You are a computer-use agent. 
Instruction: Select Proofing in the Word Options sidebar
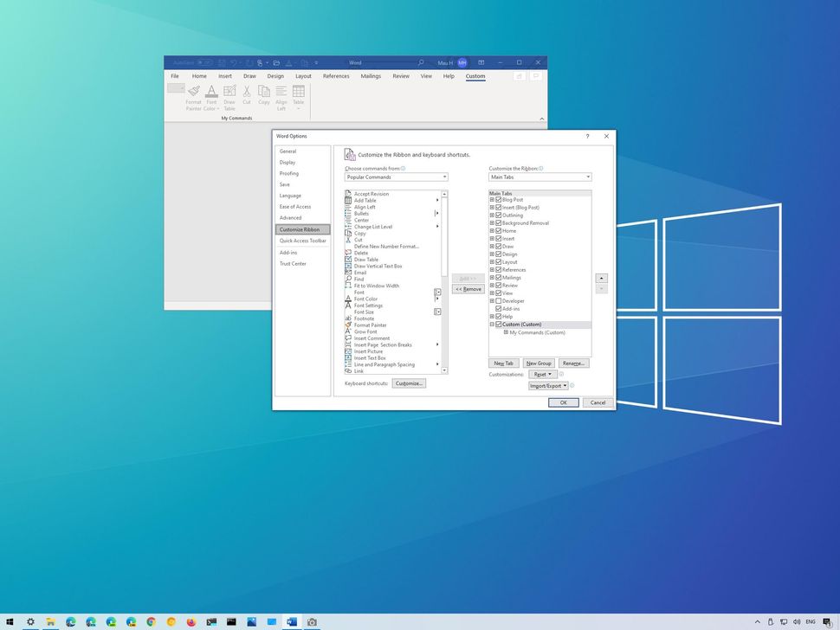click(288, 173)
